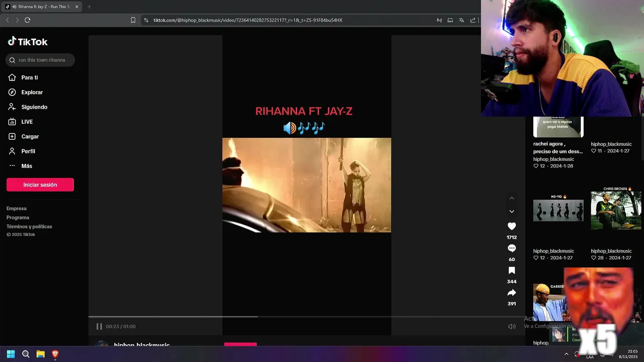Open the Cargar upload page
This screenshot has height=362, width=644.
(30, 136)
